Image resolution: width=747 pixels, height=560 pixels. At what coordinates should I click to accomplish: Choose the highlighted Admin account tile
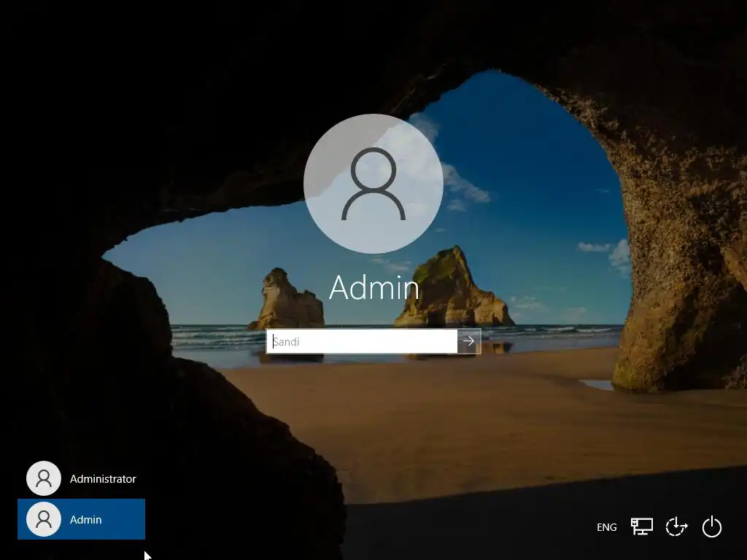coord(82,519)
